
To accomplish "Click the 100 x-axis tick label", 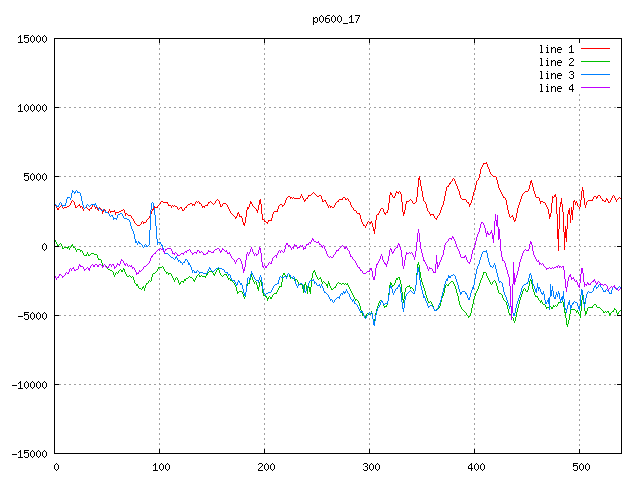I will click(160, 467).
